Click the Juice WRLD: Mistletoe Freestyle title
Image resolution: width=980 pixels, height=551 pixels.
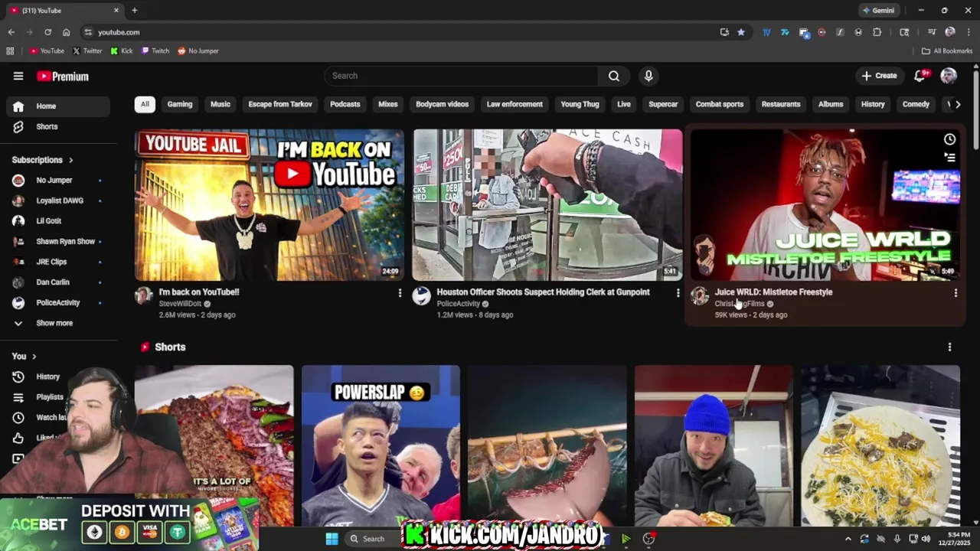tap(773, 292)
